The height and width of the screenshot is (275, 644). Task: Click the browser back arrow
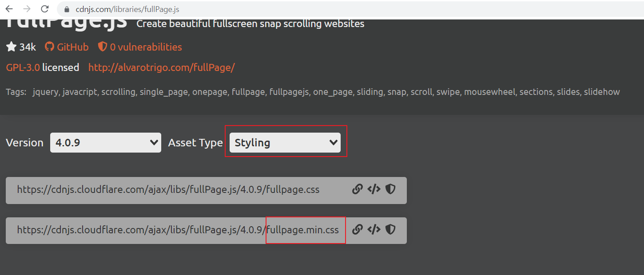point(9,9)
